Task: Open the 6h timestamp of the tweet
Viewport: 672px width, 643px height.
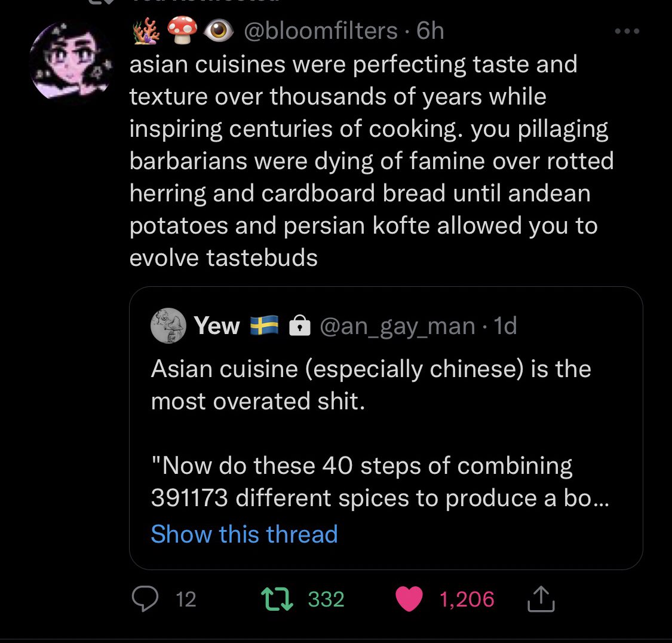Action: (x=430, y=31)
